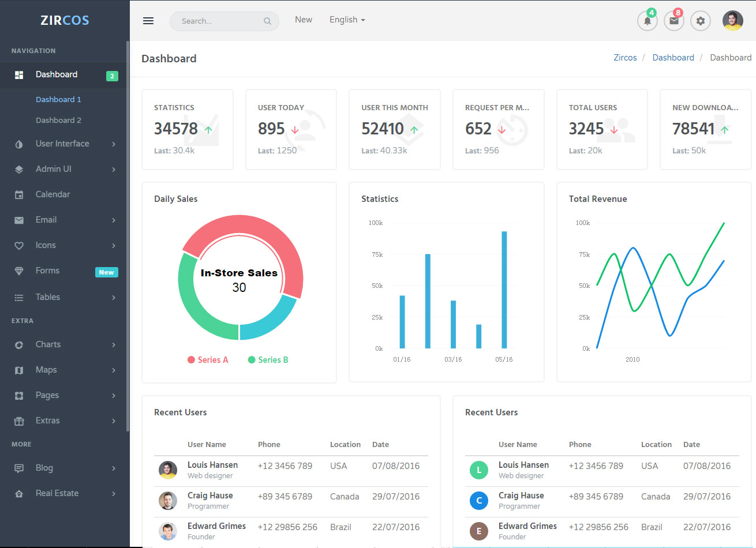Expand the Charts sidebar menu

(x=48, y=344)
